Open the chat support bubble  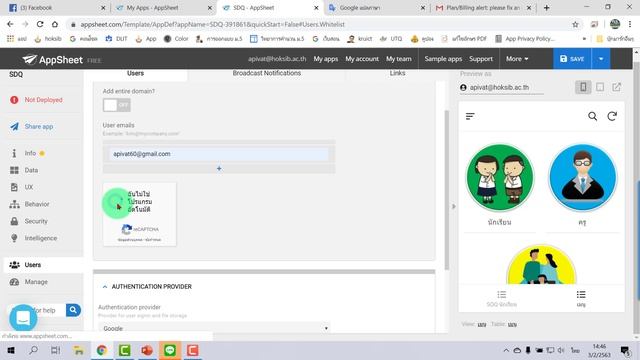[23, 318]
